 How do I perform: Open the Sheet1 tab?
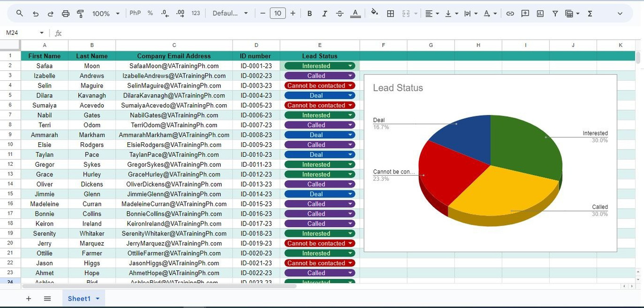click(83, 298)
